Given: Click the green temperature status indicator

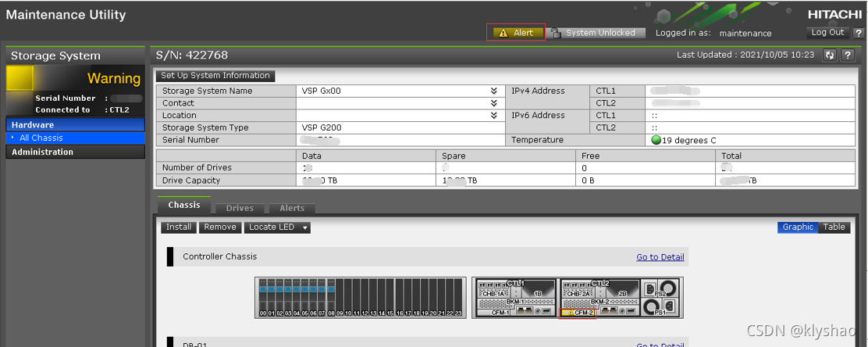Looking at the screenshot, I should pos(656,140).
